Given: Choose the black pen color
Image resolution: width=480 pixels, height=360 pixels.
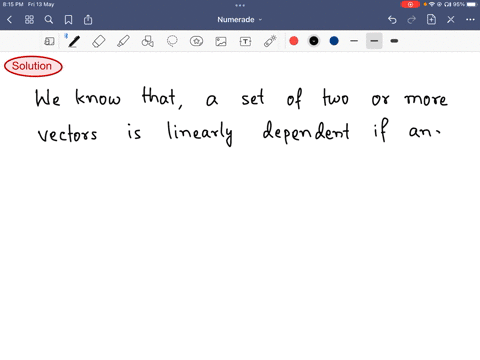Looking at the screenshot, I should [314, 41].
